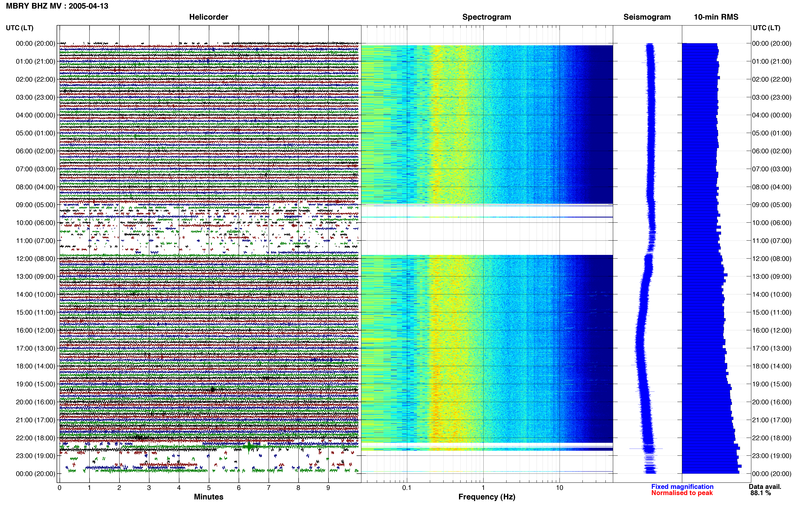This screenshot has width=812, height=508.
Task: Click the right '23:00 (19:00)' time label
Action: 772,456
